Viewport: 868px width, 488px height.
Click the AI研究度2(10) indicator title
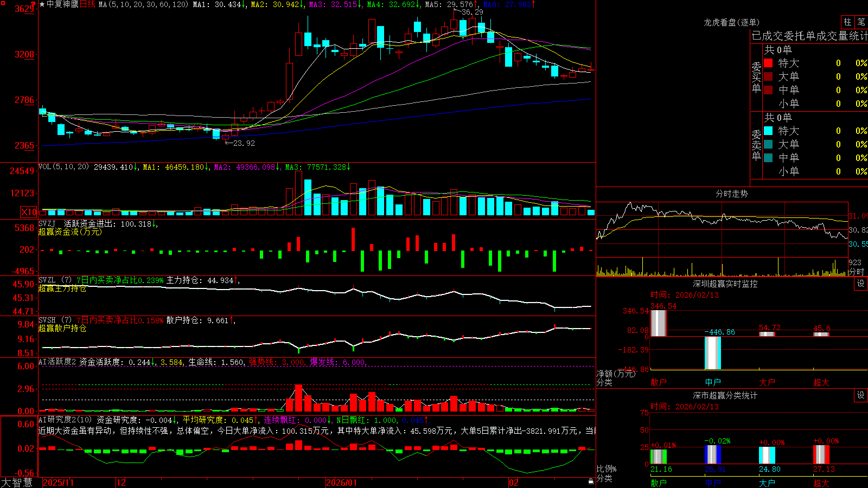(65, 420)
